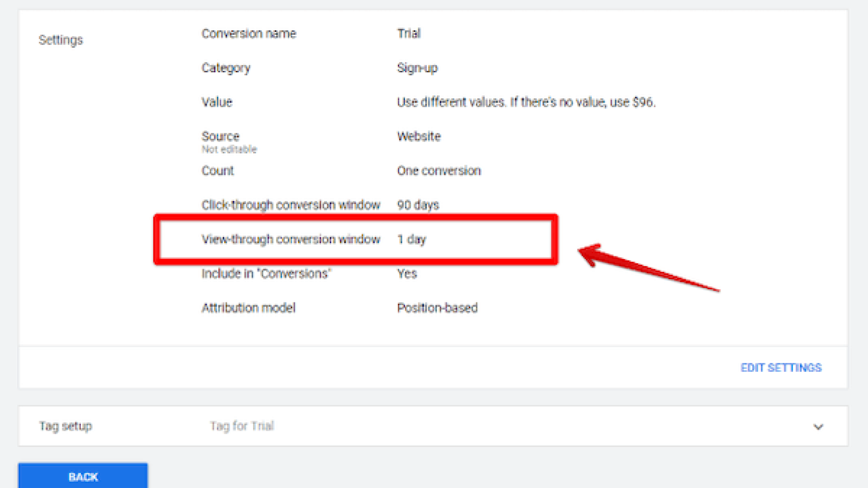Open the Value setting row

tap(526, 102)
